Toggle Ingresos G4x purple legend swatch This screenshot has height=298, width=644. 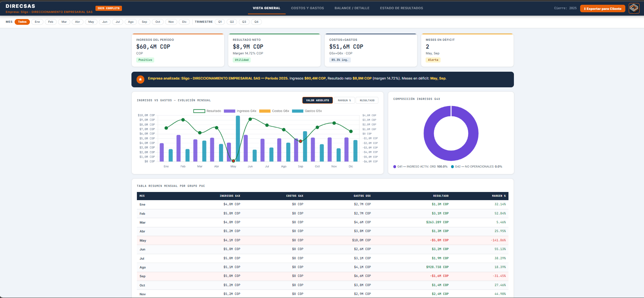click(x=230, y=111)
